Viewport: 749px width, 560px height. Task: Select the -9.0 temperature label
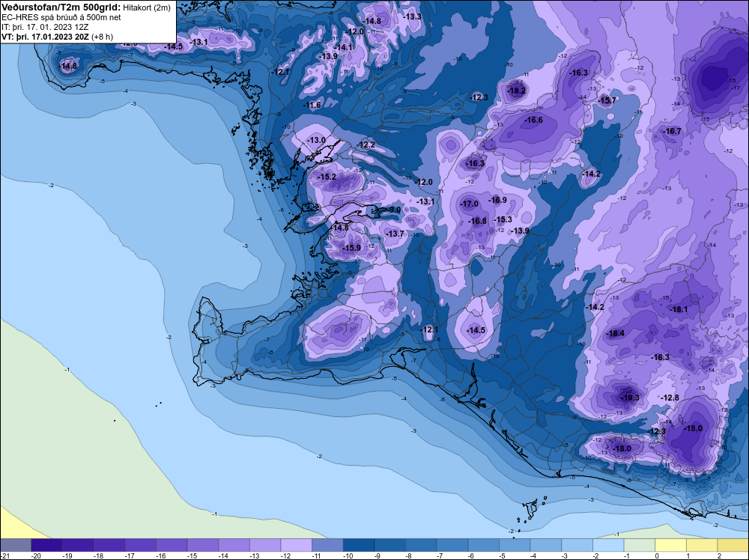tap(394, 210)
